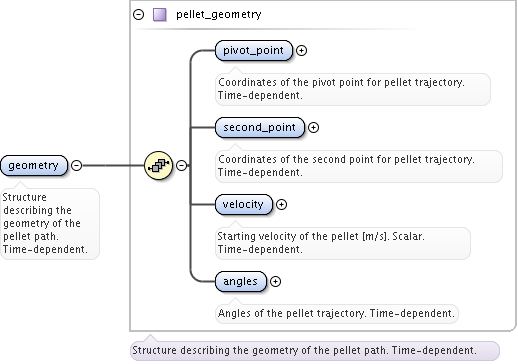Select the angles element node

[241, 281]
